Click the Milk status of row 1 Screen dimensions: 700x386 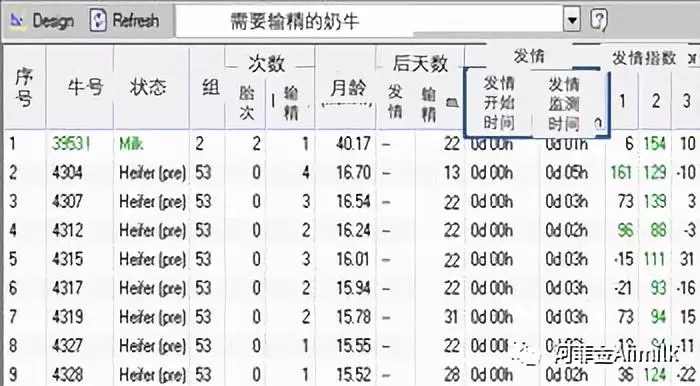(x=131, y=144)
